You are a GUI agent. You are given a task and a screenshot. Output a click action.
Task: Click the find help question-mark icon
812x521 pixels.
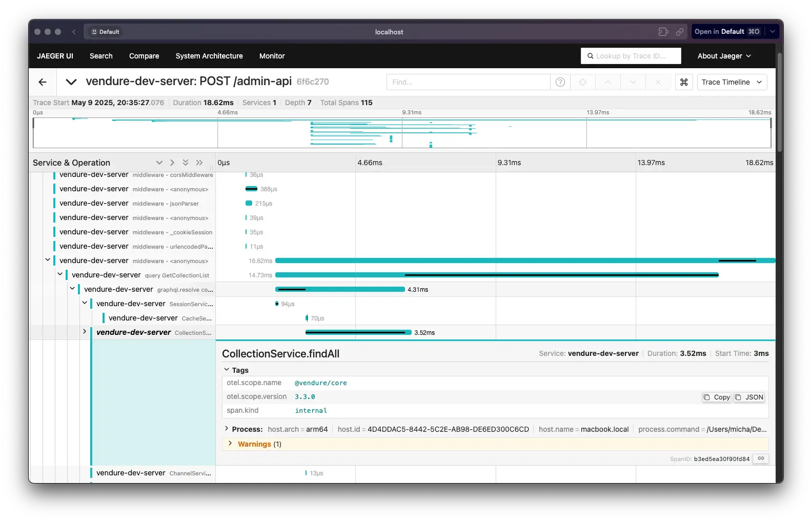pos(560,82)
